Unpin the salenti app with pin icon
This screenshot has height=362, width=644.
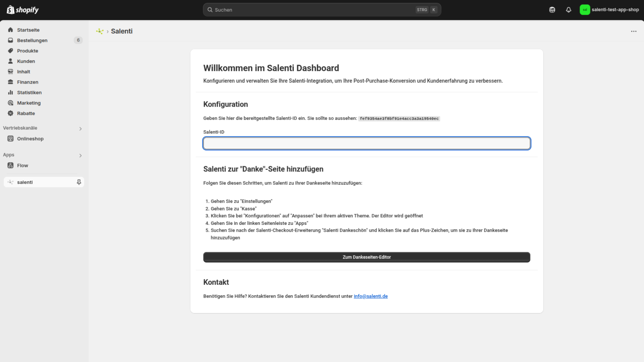pos(79,182)
